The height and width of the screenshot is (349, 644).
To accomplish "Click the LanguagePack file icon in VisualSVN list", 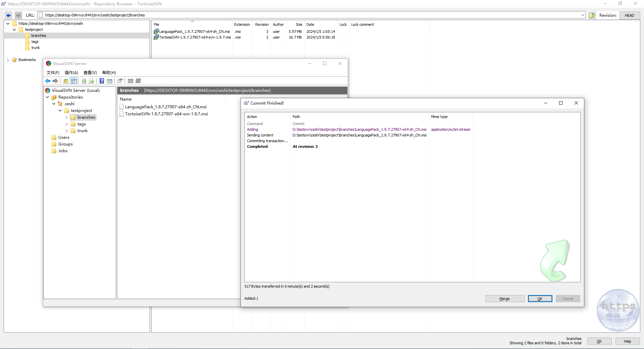I will click(x=122, y=107).
